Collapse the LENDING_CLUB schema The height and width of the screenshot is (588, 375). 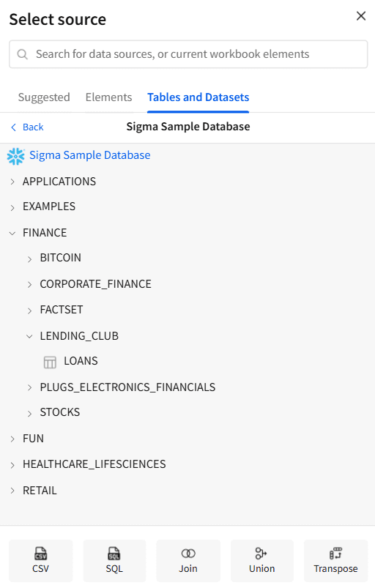click(29, 336)
